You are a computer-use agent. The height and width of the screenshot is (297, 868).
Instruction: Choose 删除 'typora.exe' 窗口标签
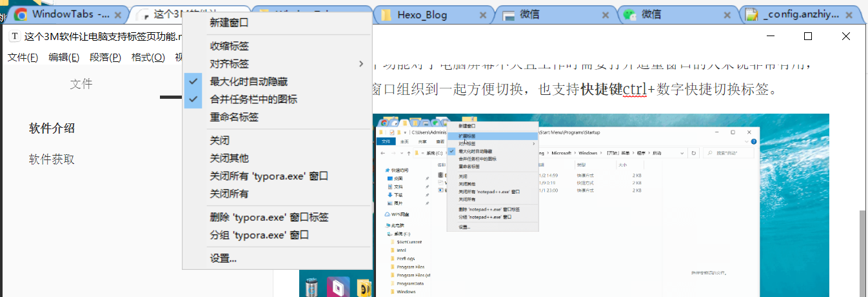point(278,217)
